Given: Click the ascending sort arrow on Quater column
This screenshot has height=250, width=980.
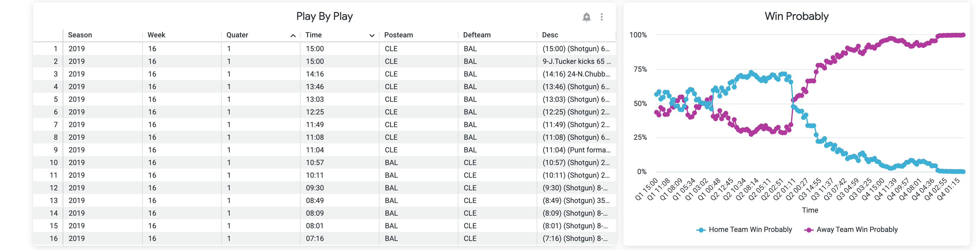Looking at the screenshot, I should (x=293, y=35).
